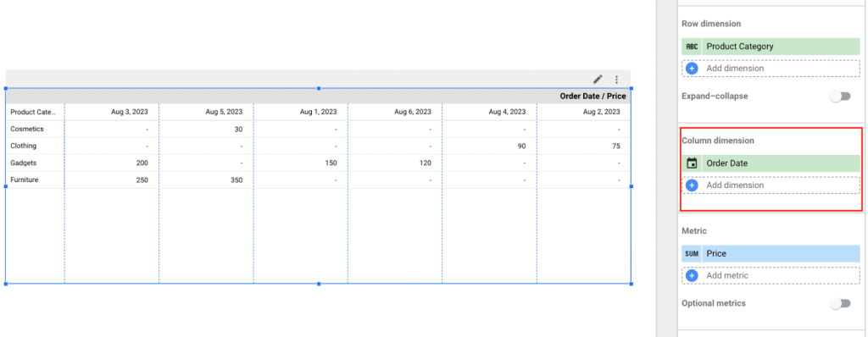The image size is (868, 337).
Task: Click the Aug 4, 2023 column header
Action: (x=507, y=112)
